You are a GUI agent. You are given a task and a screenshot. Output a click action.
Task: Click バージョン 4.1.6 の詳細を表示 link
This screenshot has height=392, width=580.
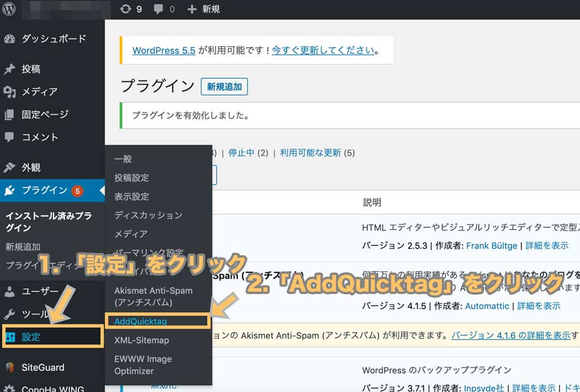coord(511,335)
